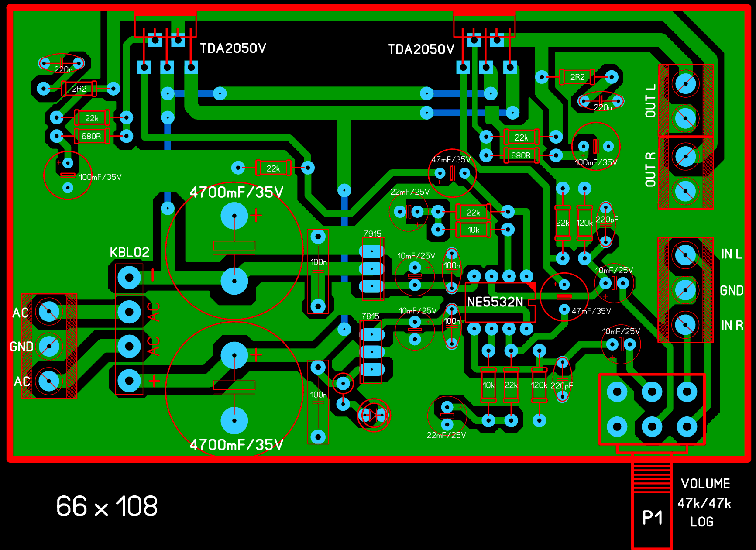Select the TDA2050V label on the right
This screenshot has height=550, width=756.
pyautogui.click(x=421, y=49)
